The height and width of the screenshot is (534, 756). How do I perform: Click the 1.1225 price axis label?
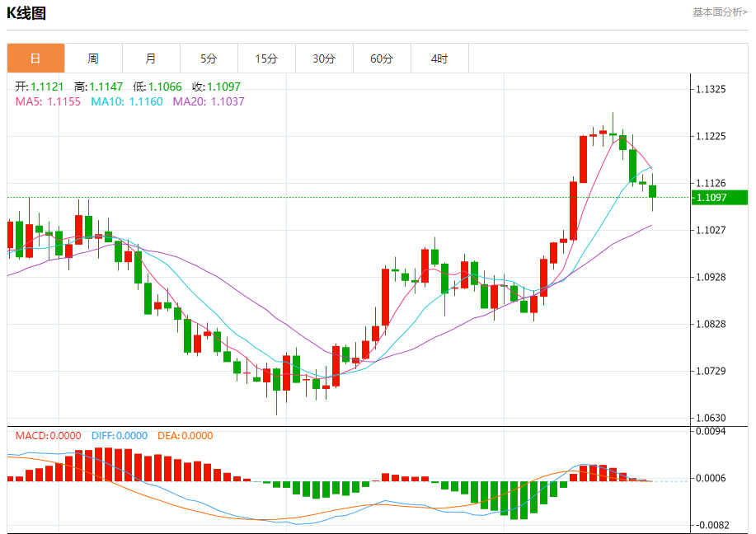pos(711,137)
